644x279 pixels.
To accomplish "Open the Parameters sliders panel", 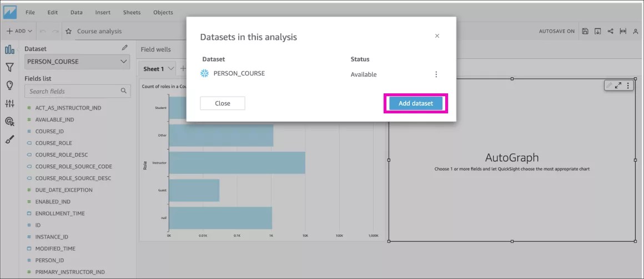I will 9,103.
